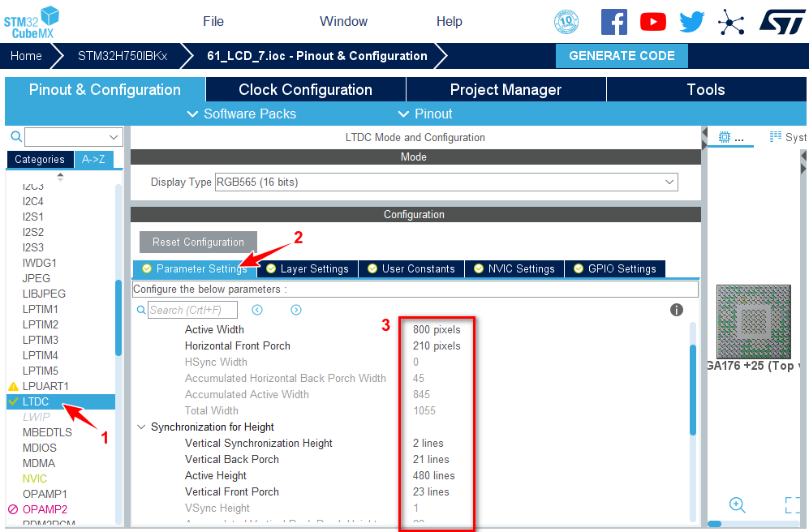Click the search magnifier in Parameter Settings
This screenshot has width=809, height=532.
pyautogui.click(x=140, y=310)
